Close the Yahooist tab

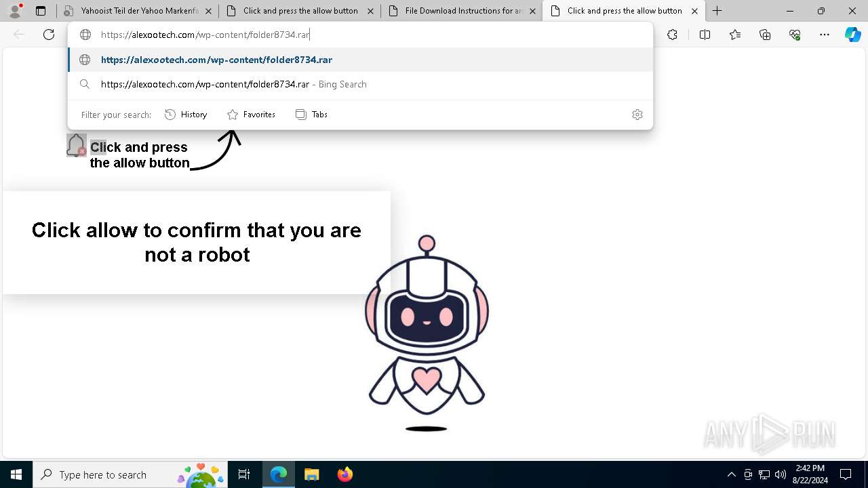point(208,11)
